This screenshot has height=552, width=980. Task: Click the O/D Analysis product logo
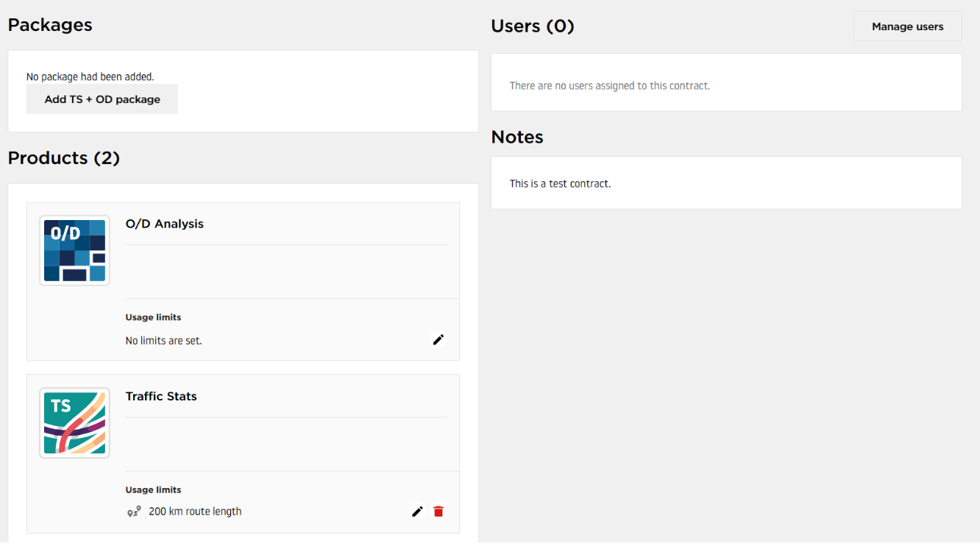[x=74, y=250]
